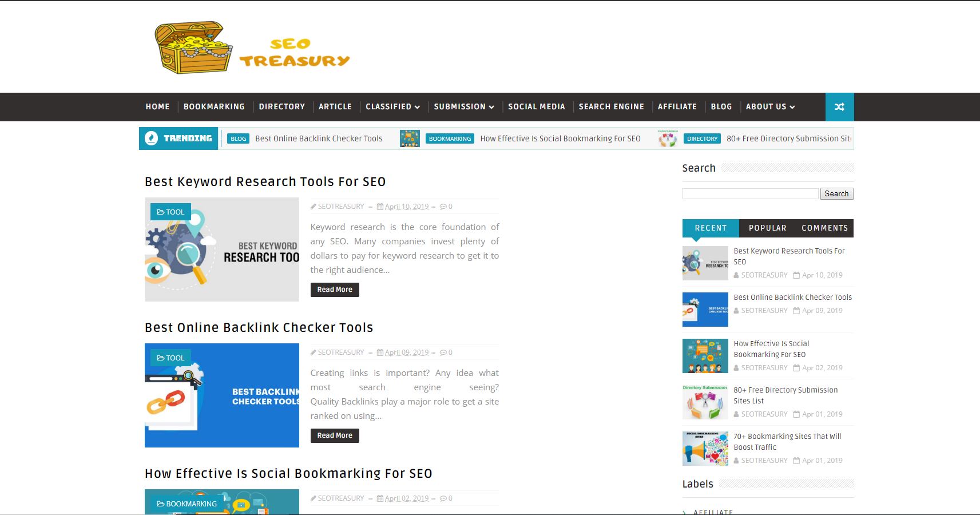Click the BLOG label badge in trending ticker
This screenshot has height=515, width=980.
click(x=238, y=138)
